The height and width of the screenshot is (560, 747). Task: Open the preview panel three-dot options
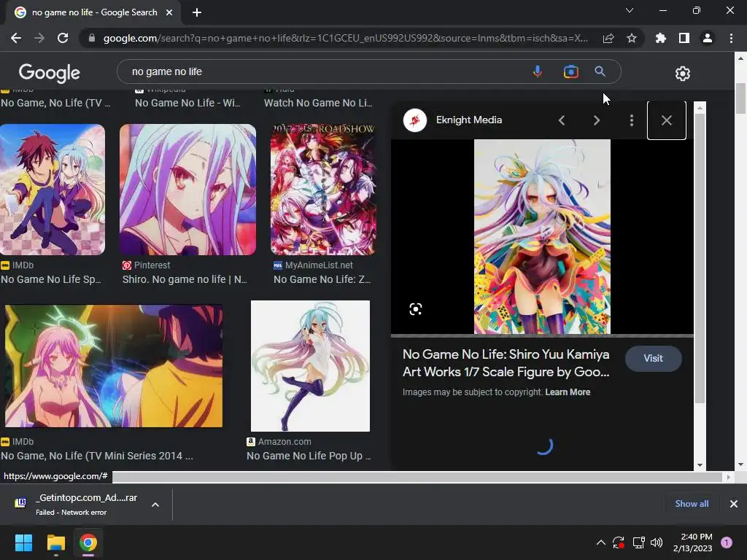click(632, 120)
